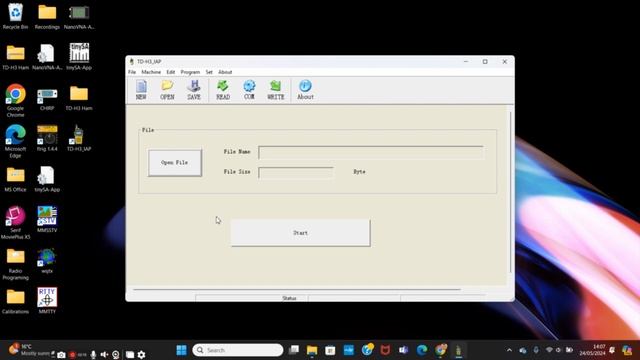This screenshot has width=640, height=360.
Task: Click the Status label in status bar
Action: tap(289, 298)
